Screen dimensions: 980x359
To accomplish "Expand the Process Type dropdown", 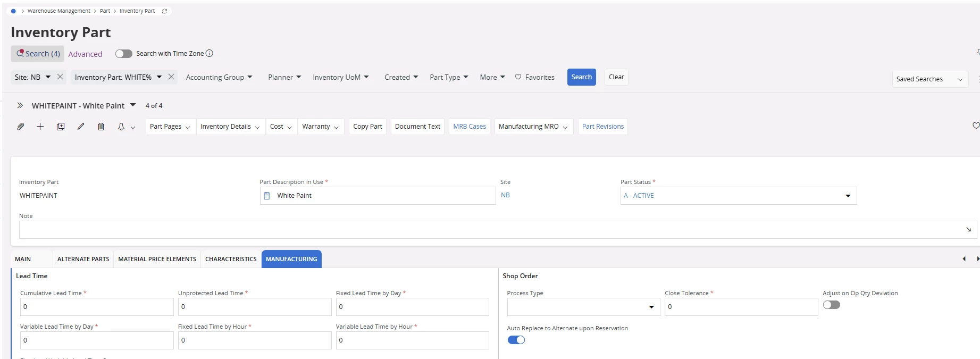I will 651,307.
